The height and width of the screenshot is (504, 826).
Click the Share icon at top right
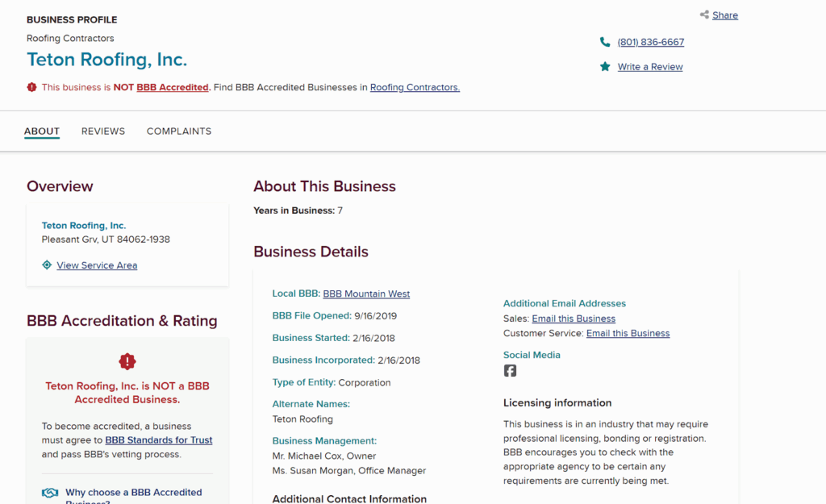tap(704, 15)
